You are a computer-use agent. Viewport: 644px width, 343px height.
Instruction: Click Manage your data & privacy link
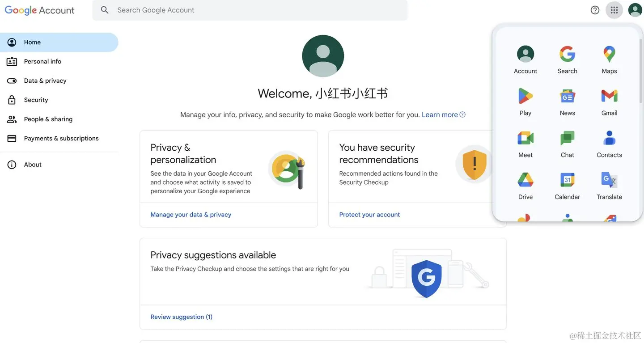click(191, 215)
